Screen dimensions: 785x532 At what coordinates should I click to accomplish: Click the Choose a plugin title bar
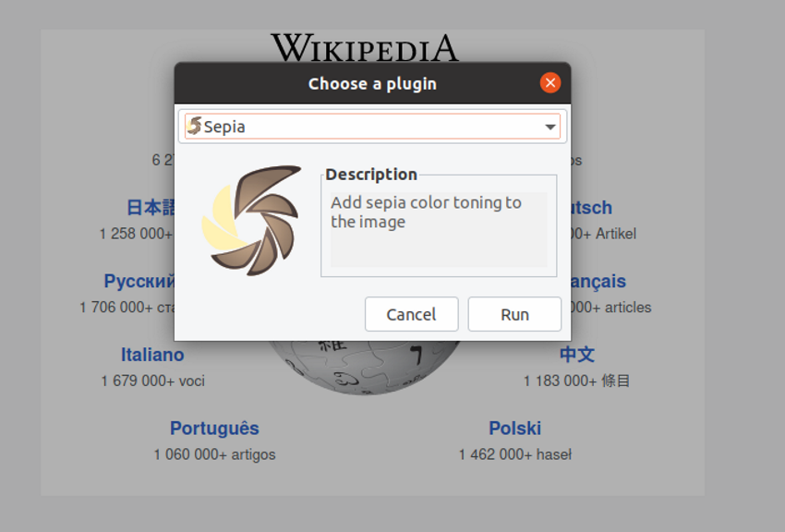[x=372, y=83]
